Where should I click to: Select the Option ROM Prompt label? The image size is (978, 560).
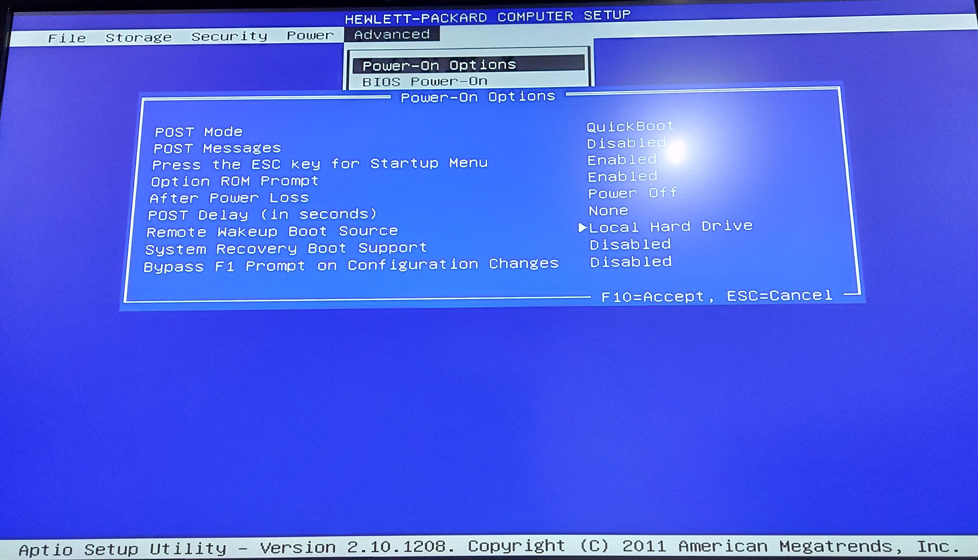pyautogui.click(x=235, y=181)
